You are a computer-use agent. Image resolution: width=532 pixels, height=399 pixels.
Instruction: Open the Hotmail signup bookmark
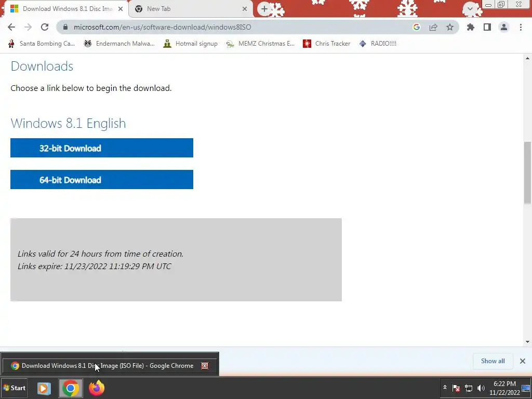190,44
